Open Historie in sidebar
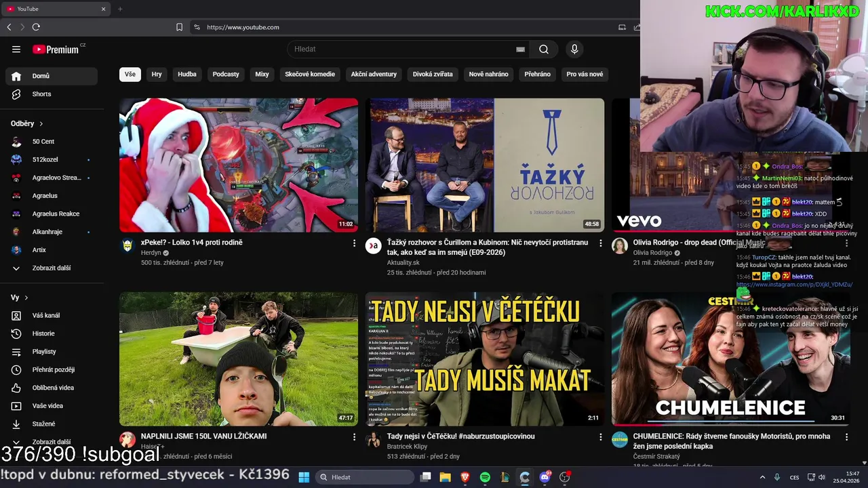The image size is (868, 488). 52,333
